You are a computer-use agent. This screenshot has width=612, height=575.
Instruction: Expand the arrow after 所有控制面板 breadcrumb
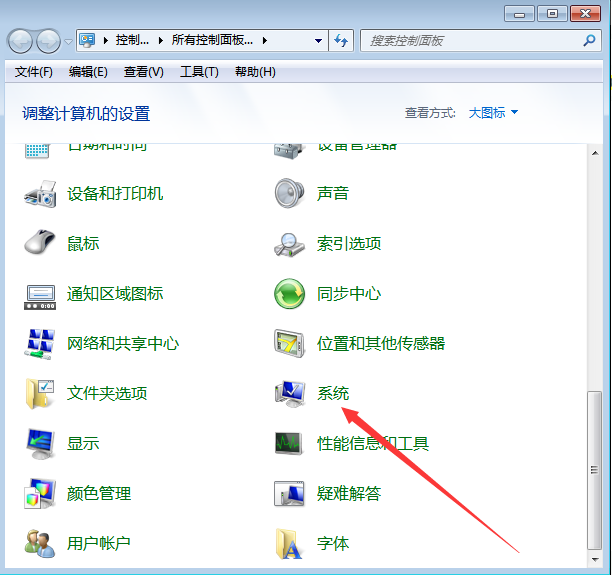coord(265,40)
